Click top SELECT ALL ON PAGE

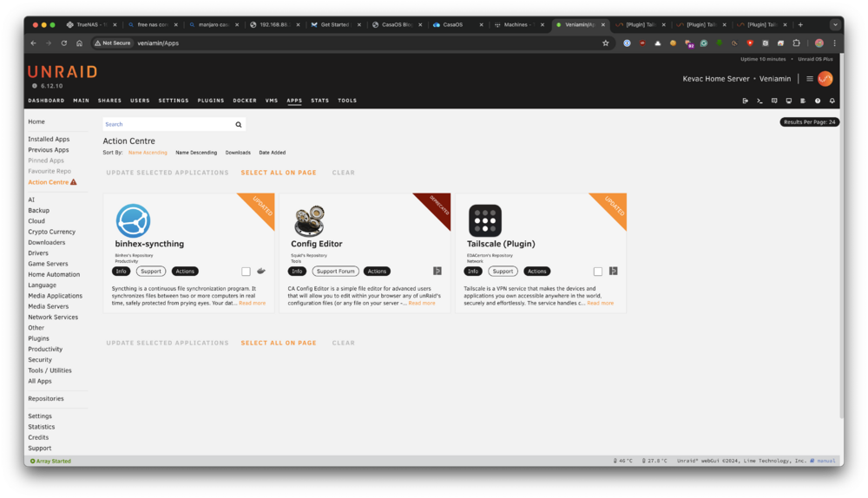[279, 173]
